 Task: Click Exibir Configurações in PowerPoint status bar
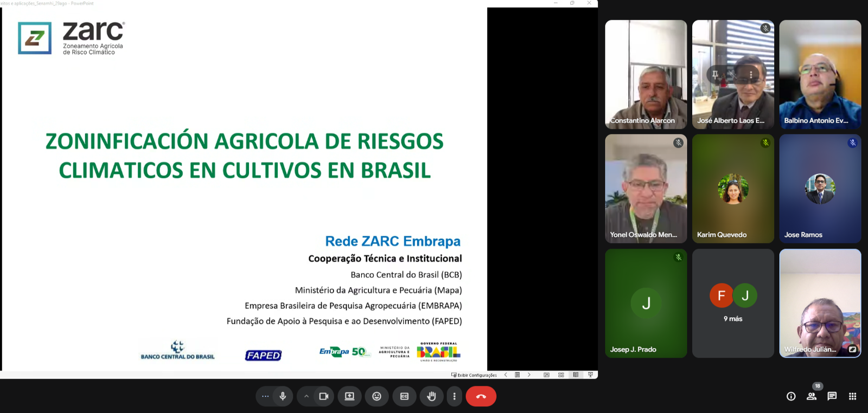click(474, 375)
